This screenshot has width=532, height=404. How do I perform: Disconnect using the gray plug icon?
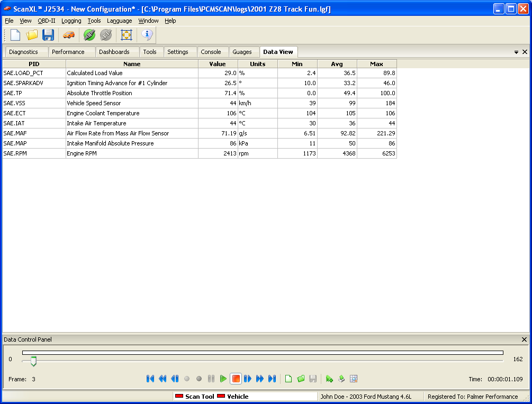tap(106, 35)
